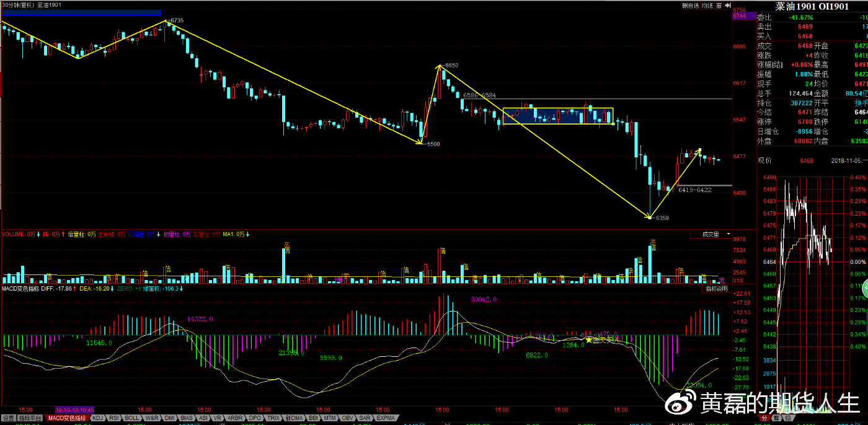Switch to the ARBR indicator tab
868x425 pixels.
coord(236,418)
